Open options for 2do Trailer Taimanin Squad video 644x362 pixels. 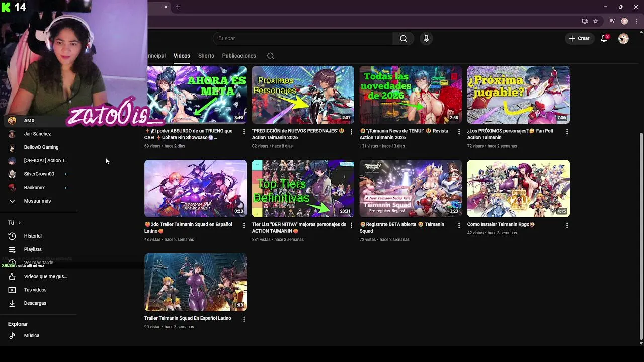click(244, 225)
